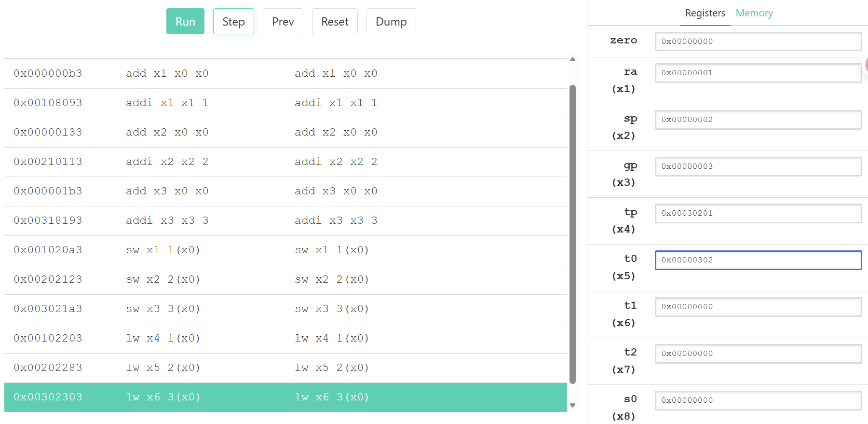Click the zero register value field
Screen dimensions: 868x424
(758, 41)
